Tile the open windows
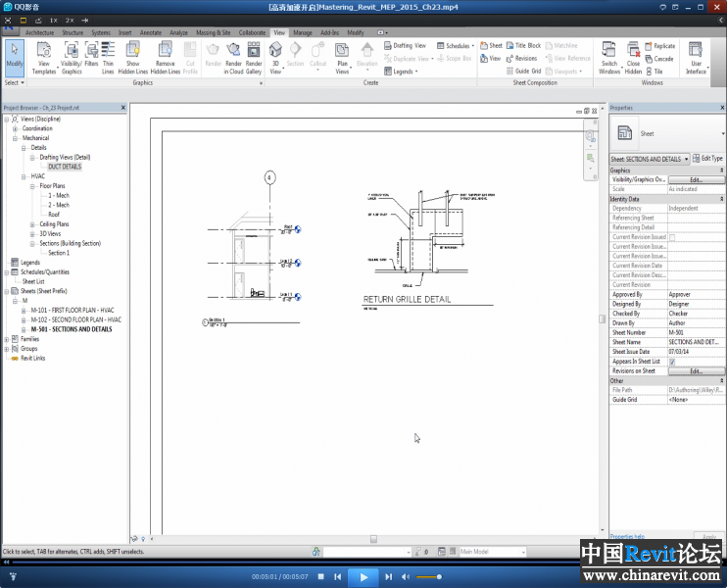 coord(654,72)
